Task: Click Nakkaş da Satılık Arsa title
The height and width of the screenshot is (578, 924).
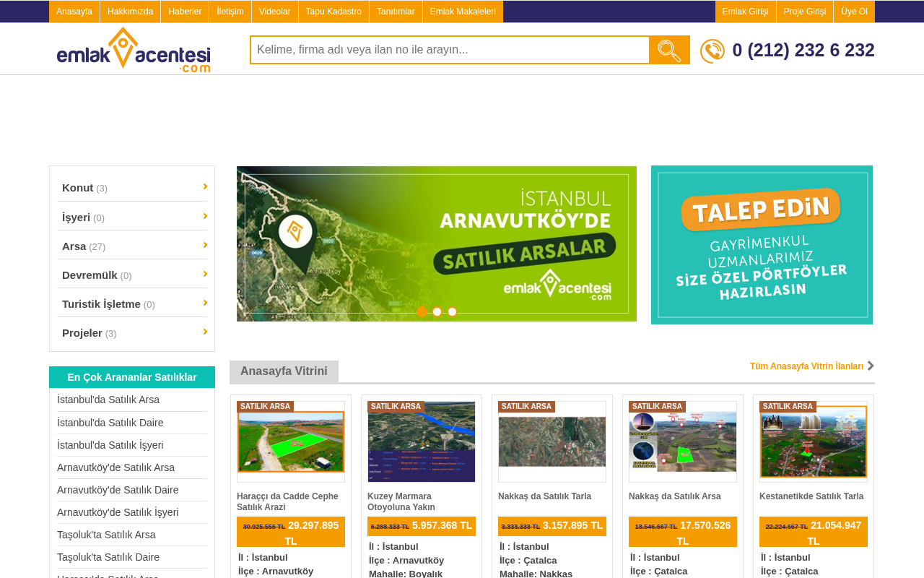Action: coord(675,496)
